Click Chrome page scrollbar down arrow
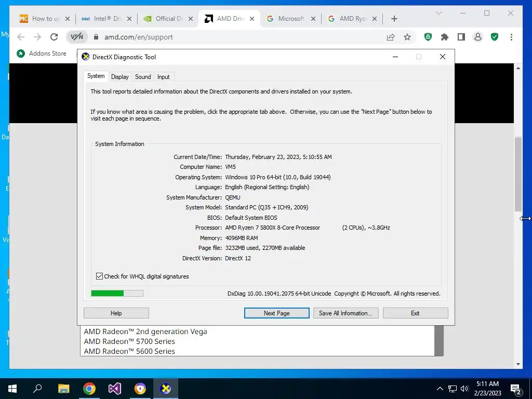The width and height of the screenshot is (532, 399). pyautogui.click(x=518, y=364)
